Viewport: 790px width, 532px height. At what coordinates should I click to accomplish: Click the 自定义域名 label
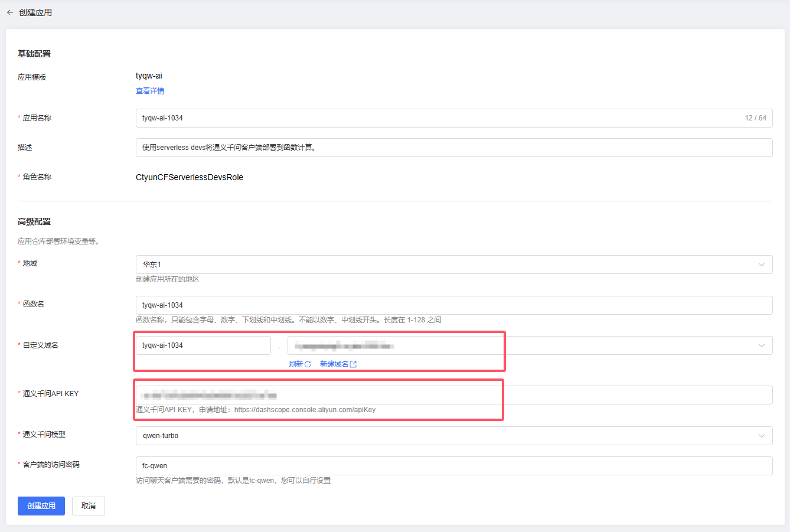[x=40, y=345]
